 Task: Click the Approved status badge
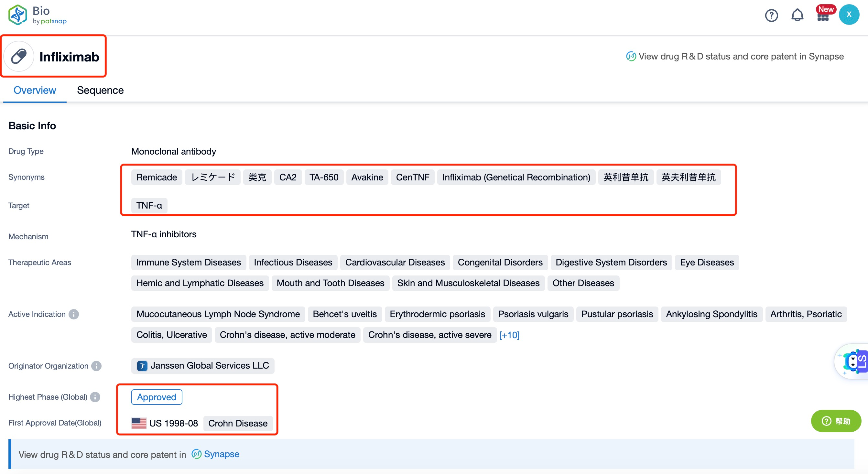157,396
